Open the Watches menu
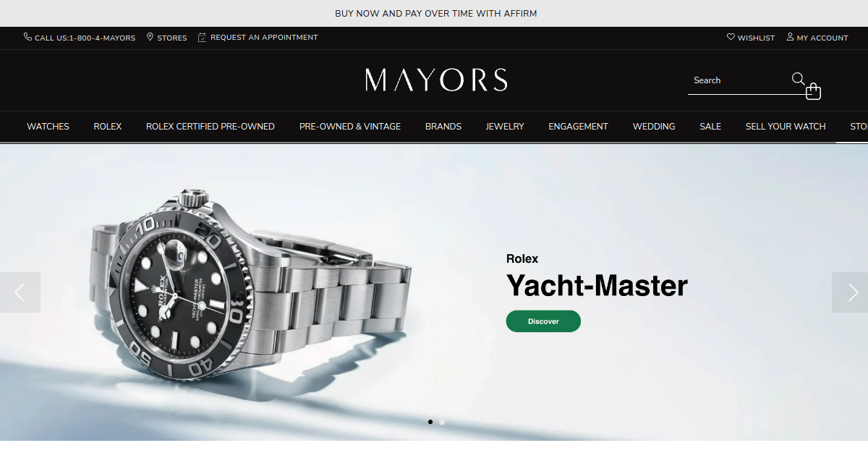 click(48, 126)
